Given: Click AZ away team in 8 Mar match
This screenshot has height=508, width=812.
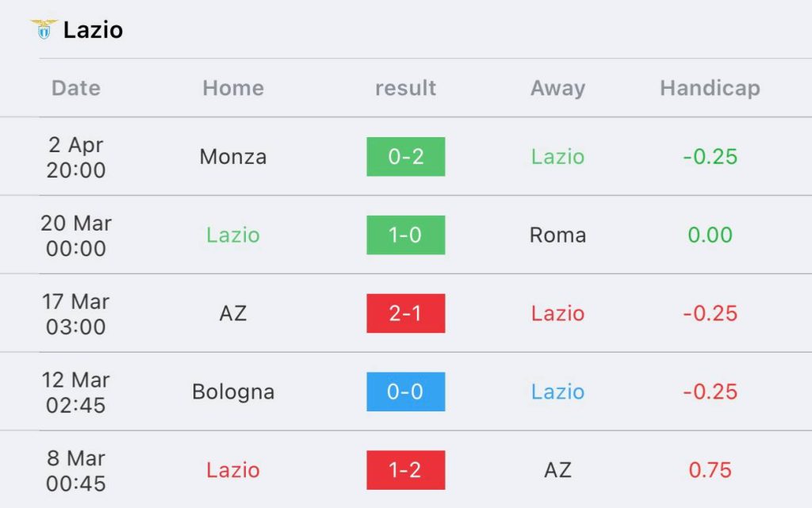Looking at the screenshot, I should pos(557,470).
